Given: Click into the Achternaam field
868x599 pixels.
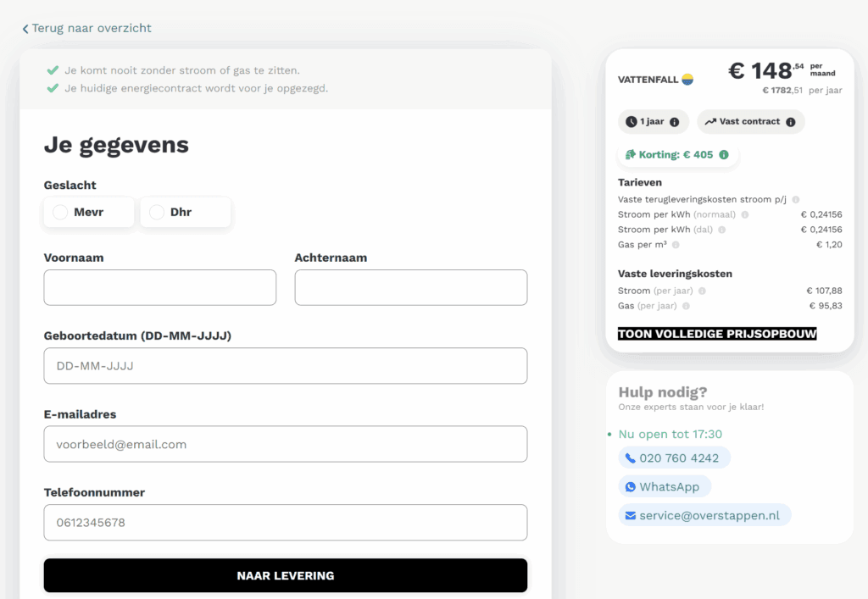Looking at the screenshot, I should tap(411, 287).
